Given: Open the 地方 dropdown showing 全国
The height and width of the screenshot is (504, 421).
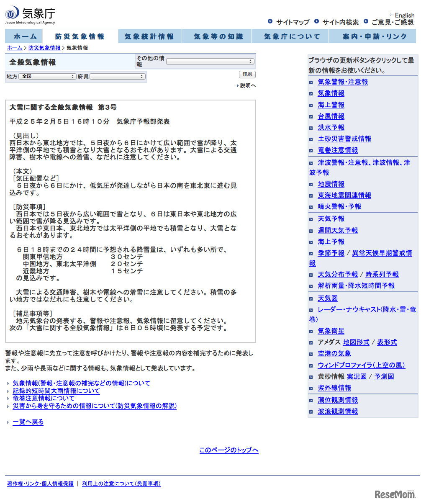Looking at the screenshot, I should click(47, 77).
